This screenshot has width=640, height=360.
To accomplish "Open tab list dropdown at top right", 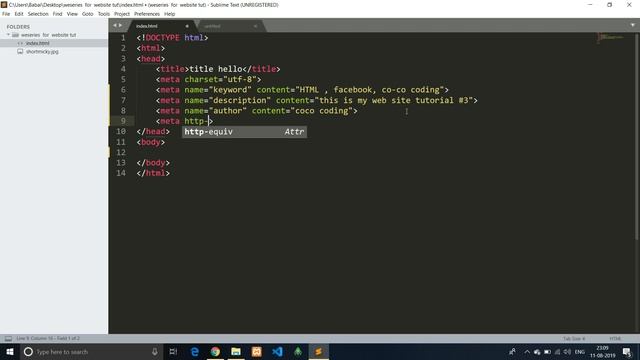I will click(633, 25).
